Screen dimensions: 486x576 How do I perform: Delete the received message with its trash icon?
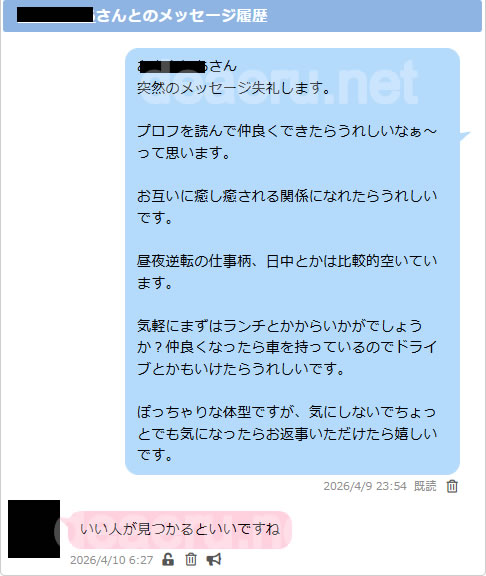click(191, 559)
